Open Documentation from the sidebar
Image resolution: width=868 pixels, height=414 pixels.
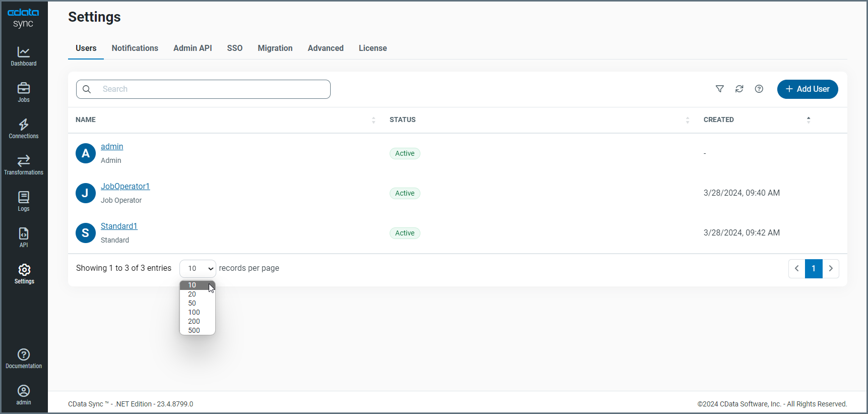click(x=24, y=359)
